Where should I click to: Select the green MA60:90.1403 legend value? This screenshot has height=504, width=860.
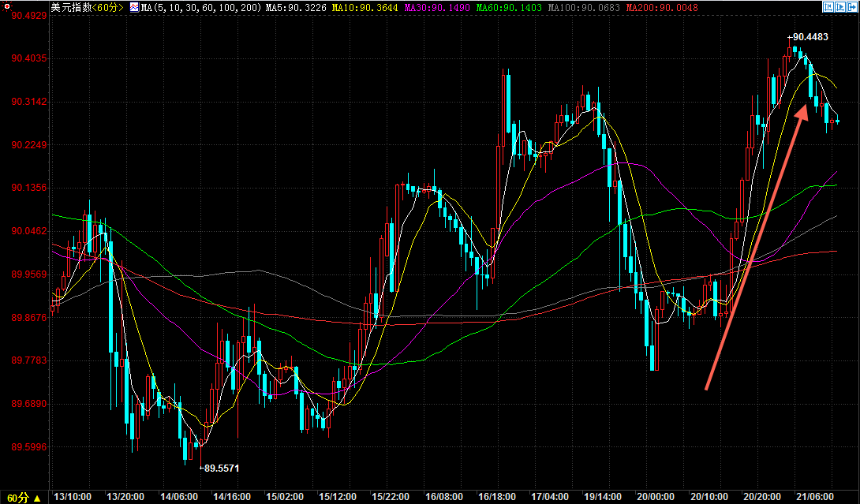[x=509, y=8]
